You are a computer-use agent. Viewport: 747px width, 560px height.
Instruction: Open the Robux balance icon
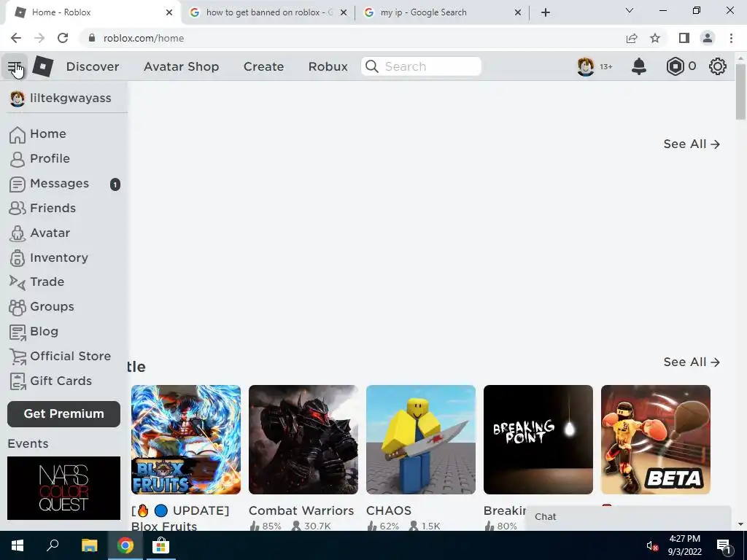coord(675,66)
